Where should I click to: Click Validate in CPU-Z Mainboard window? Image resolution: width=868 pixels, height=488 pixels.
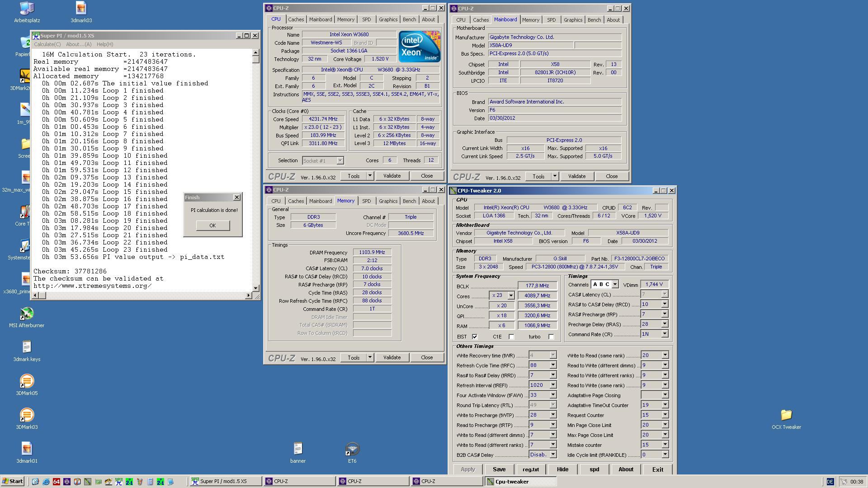point(576,176)
